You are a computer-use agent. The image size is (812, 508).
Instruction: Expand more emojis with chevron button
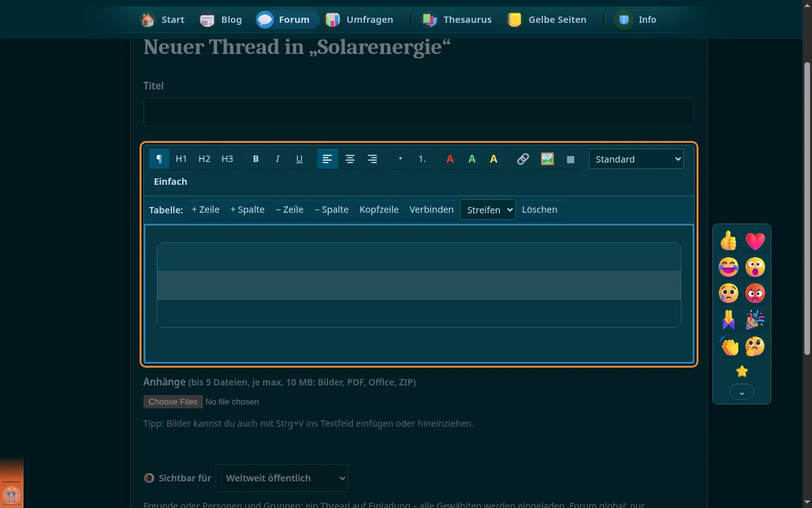click(x=742, y=392)
